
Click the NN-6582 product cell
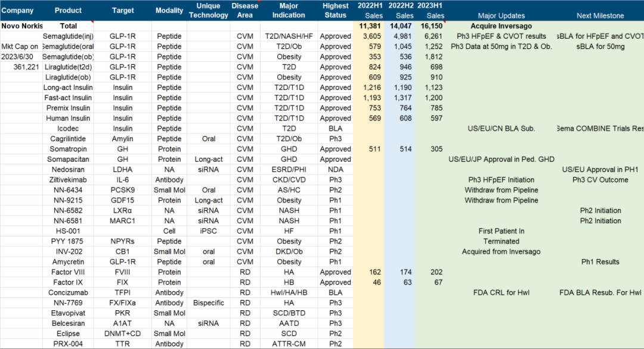pyautogui.click(x=68, y=210)
